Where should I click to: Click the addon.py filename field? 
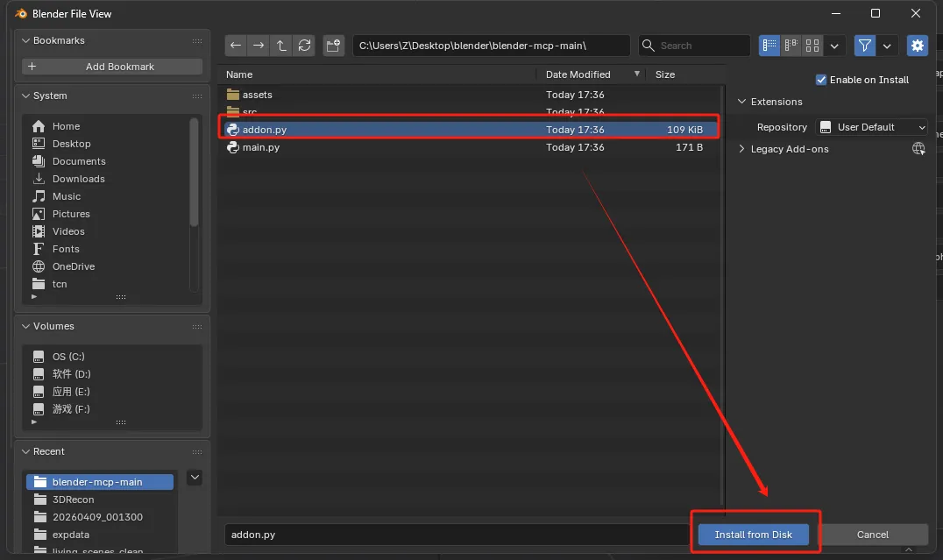[457, 534]
